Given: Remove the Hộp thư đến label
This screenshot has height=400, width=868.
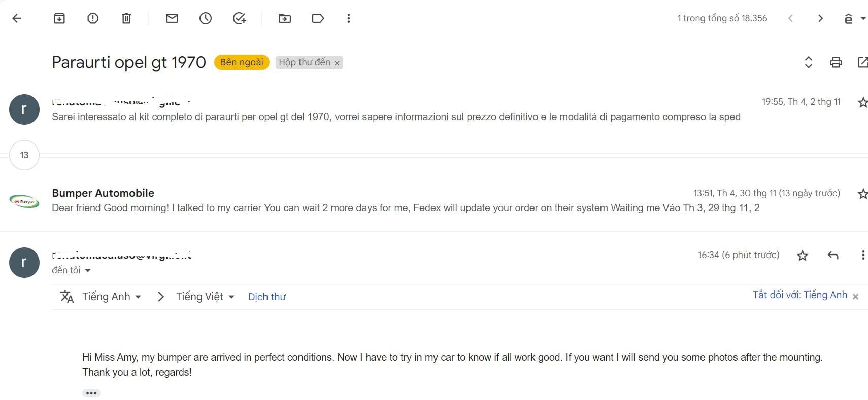Looking at the screenshot, I should click(337, 63).
